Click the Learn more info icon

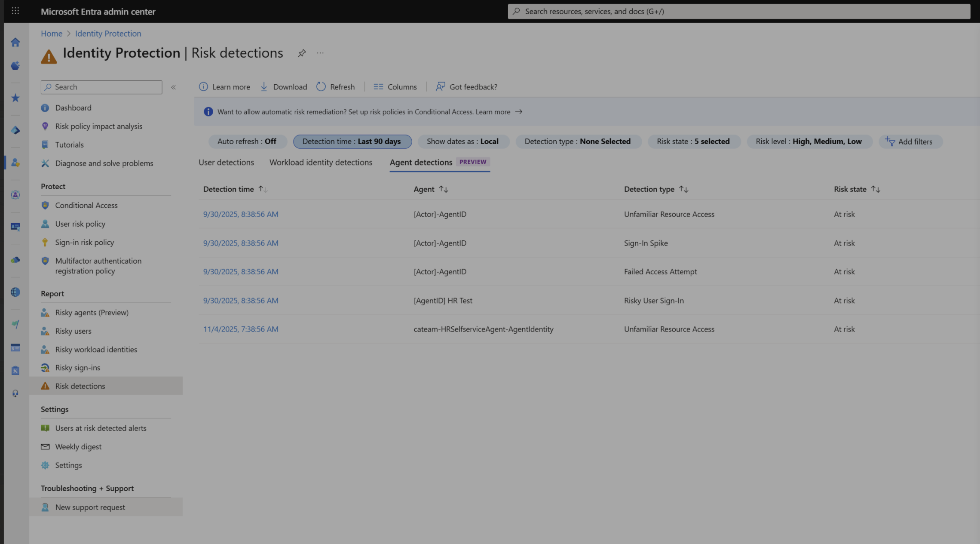tap(203, 87)
